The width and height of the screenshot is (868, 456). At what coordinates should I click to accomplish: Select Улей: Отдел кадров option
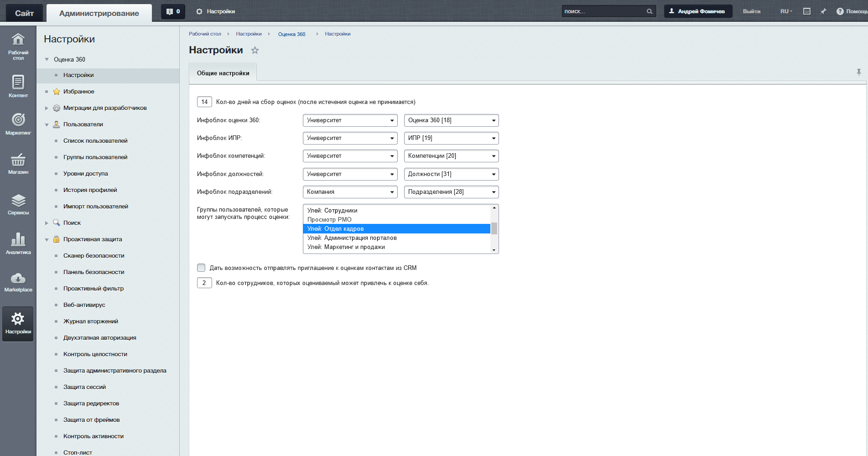pyautogui.click(x=396, y=229)
